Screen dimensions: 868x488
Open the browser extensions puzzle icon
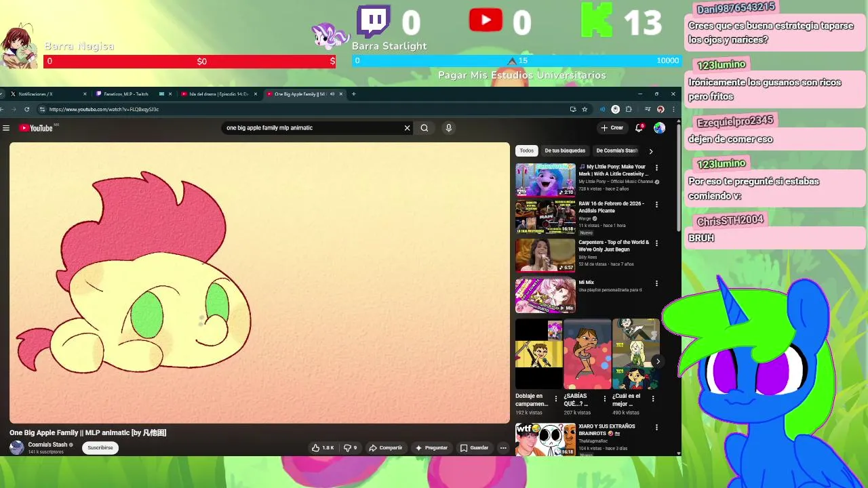tap(629, 109)
